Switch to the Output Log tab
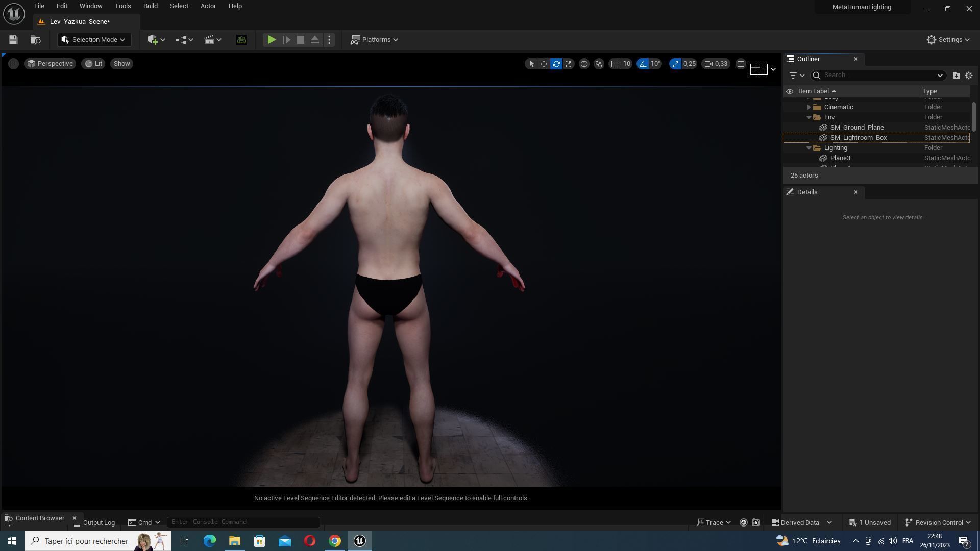980x551 pixels. [95, 522]
